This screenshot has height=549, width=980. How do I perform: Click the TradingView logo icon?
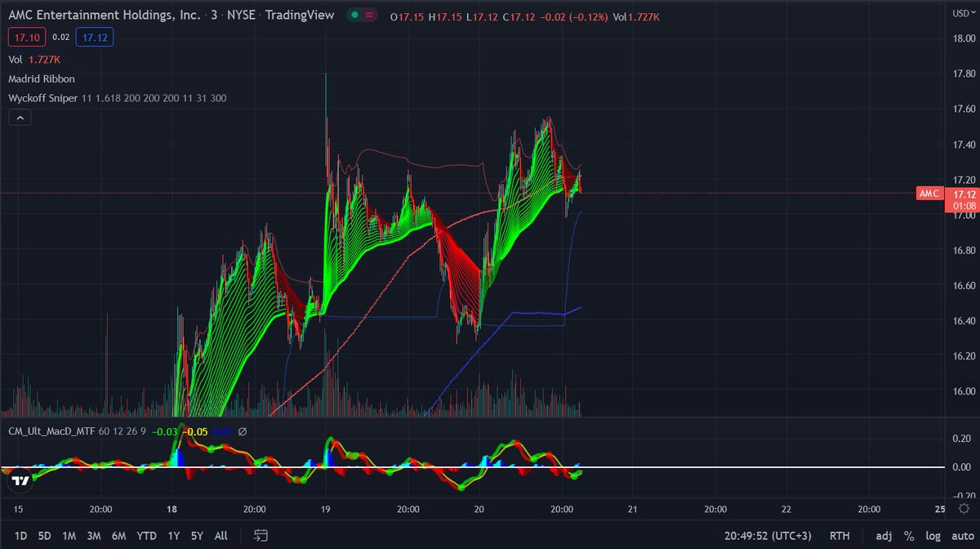22,482
